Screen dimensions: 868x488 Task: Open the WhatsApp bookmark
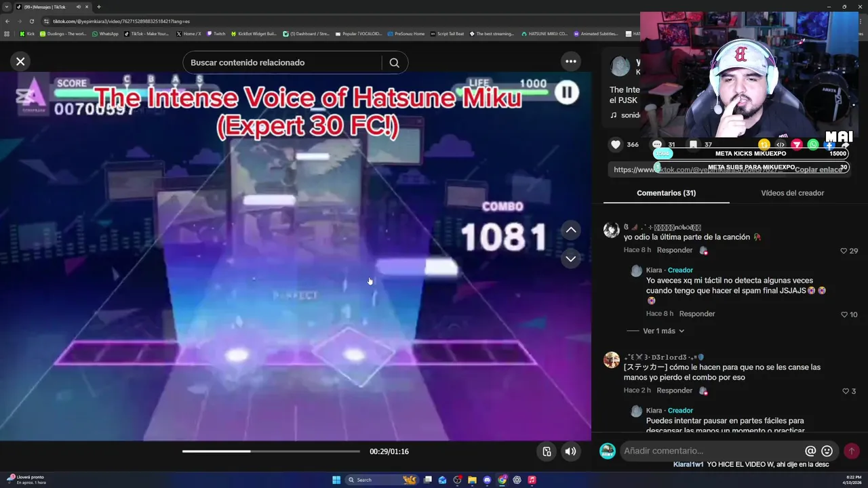pyautogui.click(x=105, y=33)
